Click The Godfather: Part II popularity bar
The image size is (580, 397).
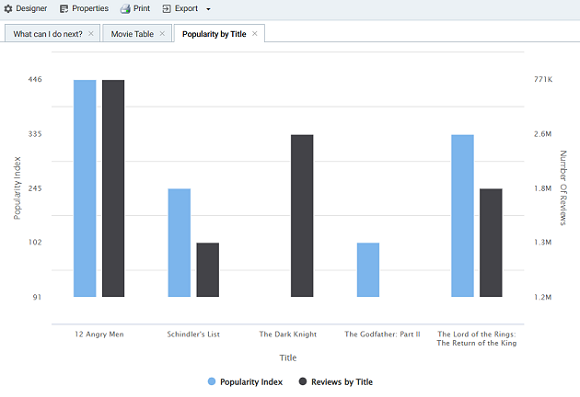click(368, 270)
